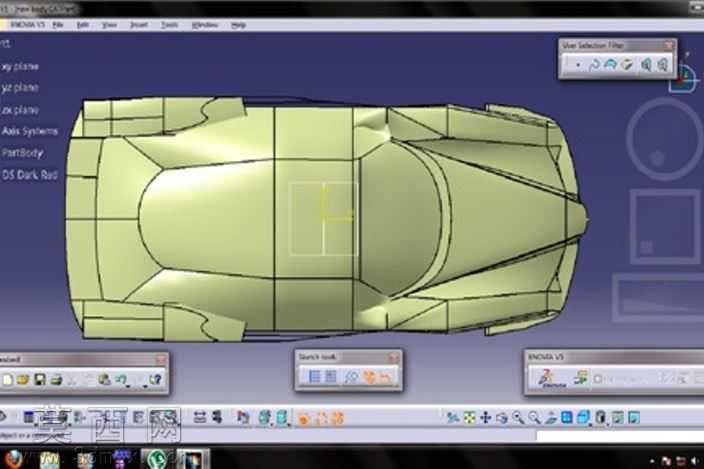Undo the last action
Image resolution: width=704 pixels, height=469 pixels.
(120, 380)
